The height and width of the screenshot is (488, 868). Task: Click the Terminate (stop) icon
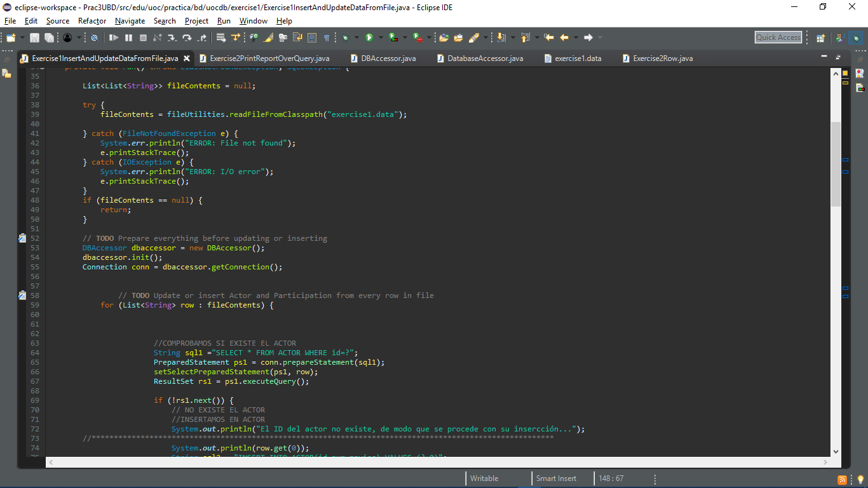pyautogui.click(x=143, y=37)
